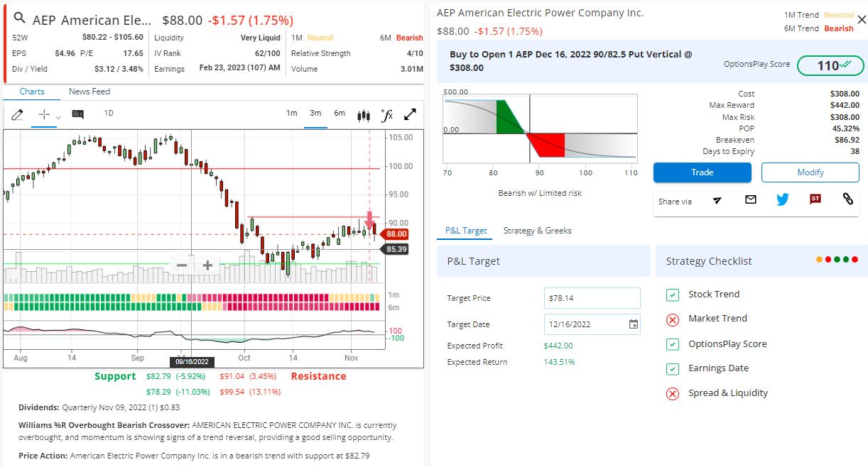Expand the chart to fullscreen

411,114
